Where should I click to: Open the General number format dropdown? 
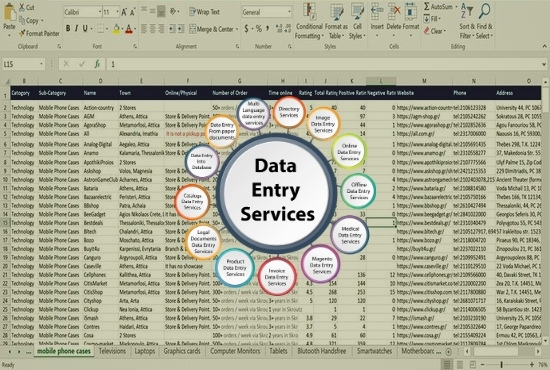[x=289, y=12]
